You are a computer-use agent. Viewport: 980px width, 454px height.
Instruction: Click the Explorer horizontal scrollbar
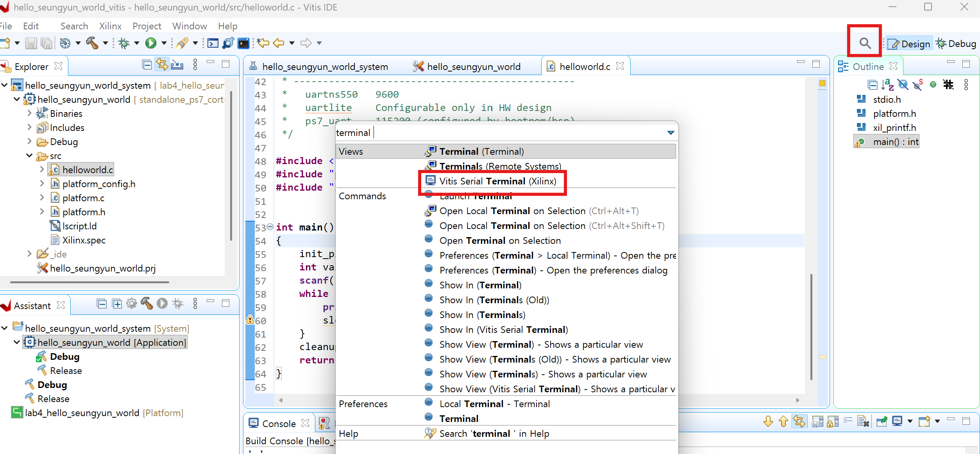point(90,282)
